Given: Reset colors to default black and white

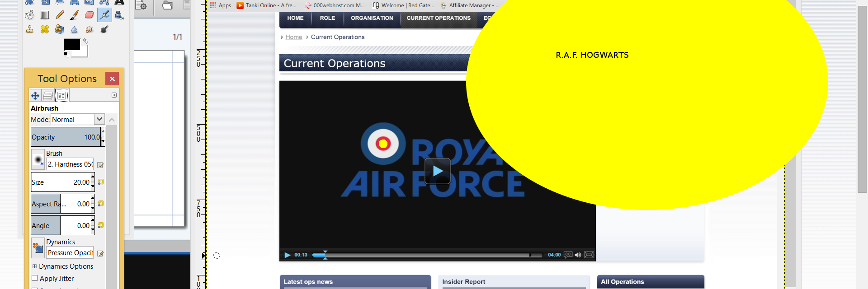Looking at the screenshot, I should 66,54.
